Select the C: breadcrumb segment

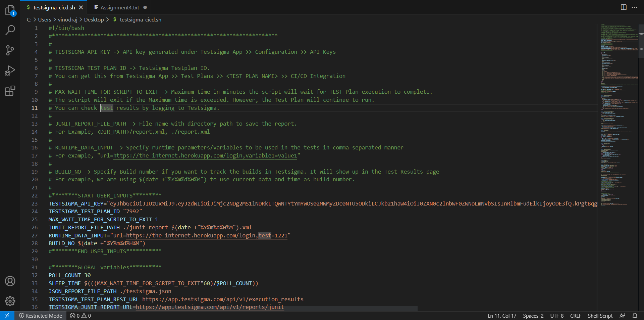(x=29, y=19)
